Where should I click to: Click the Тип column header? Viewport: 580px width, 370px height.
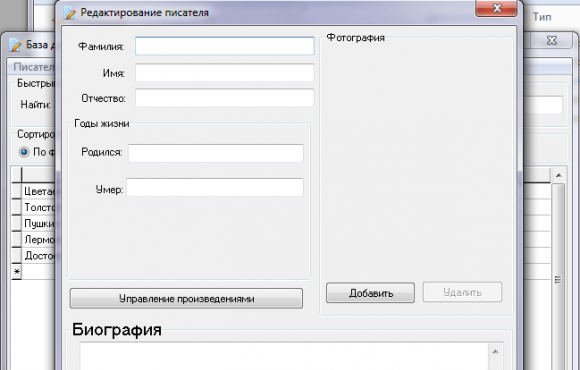[x=542, y=17]
